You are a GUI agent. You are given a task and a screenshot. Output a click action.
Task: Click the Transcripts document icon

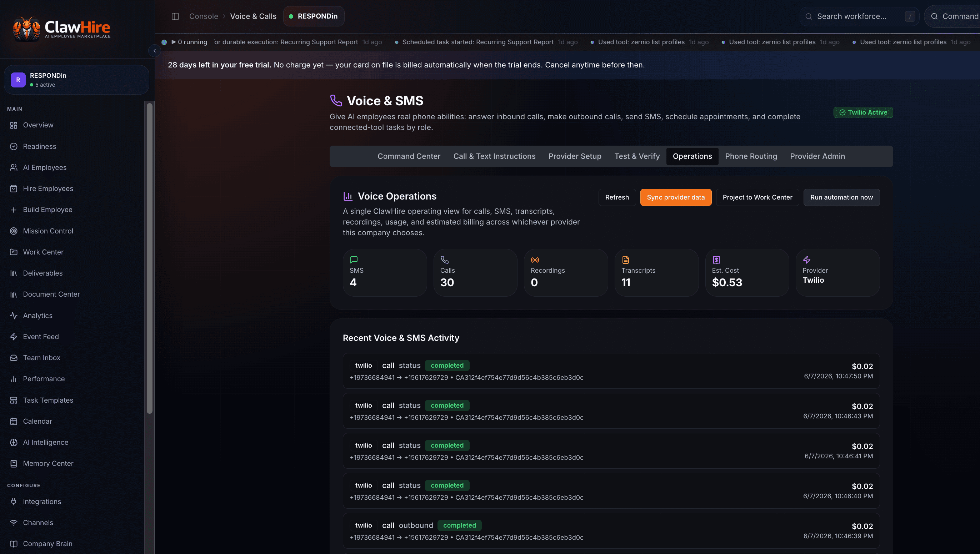[x=626, y=260]
